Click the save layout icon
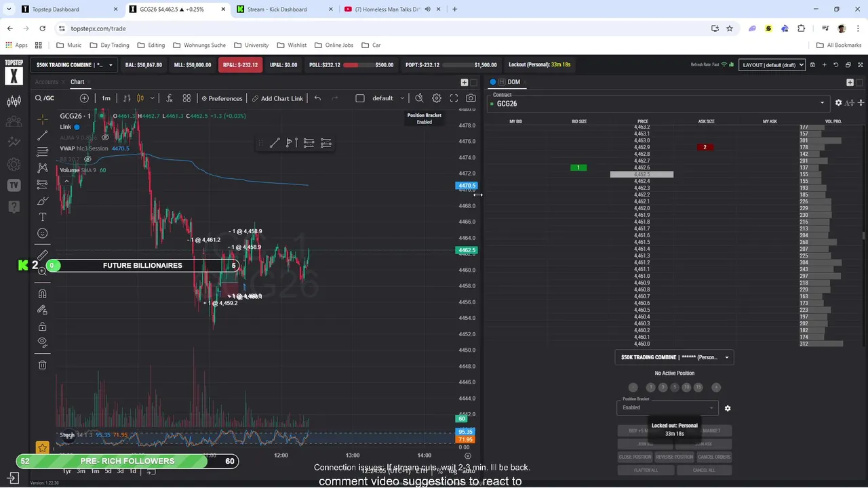Screen dimensions: 868x488 [812, 65]
